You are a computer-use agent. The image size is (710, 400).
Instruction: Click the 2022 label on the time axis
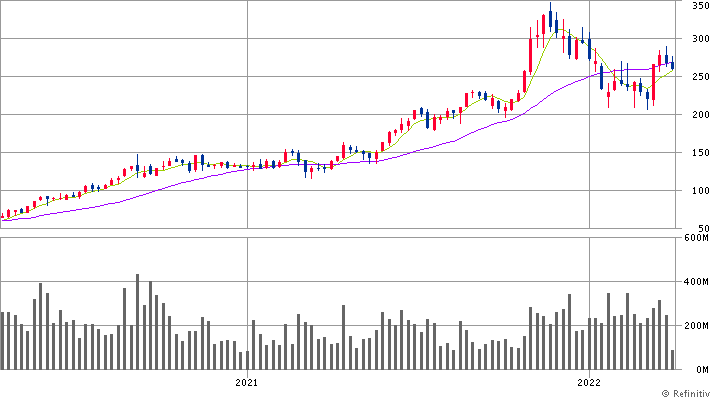click(x=589, y=382)
